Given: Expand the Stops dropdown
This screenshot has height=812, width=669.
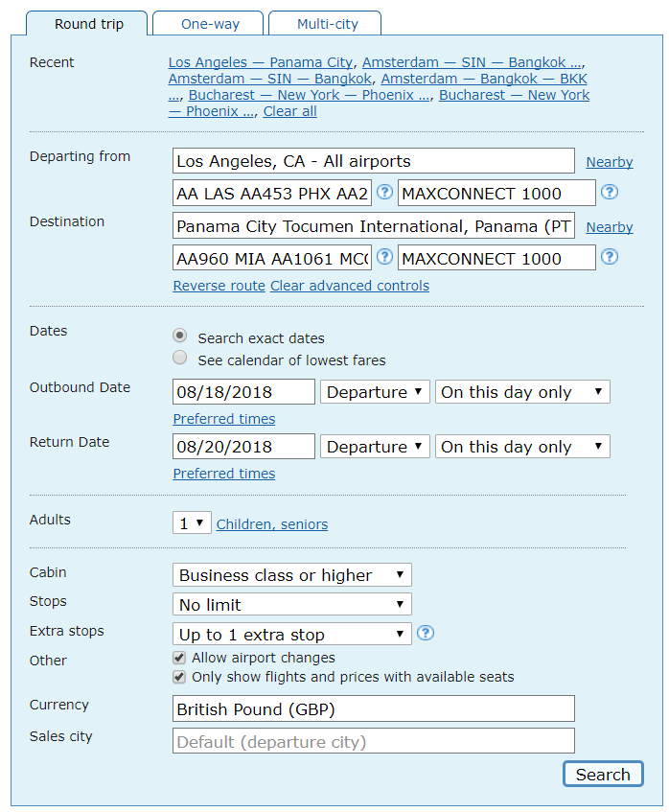Looking at the screenshot, I should [291, 605].
